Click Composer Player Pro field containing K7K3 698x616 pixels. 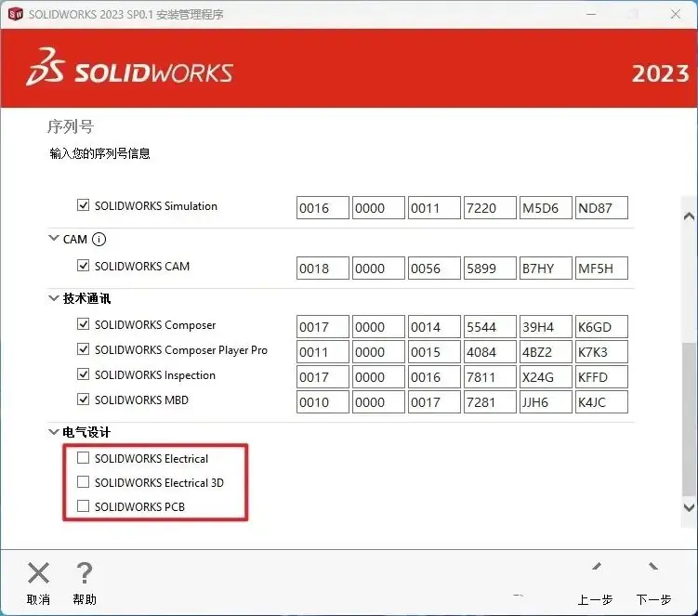tap(601, 352)
